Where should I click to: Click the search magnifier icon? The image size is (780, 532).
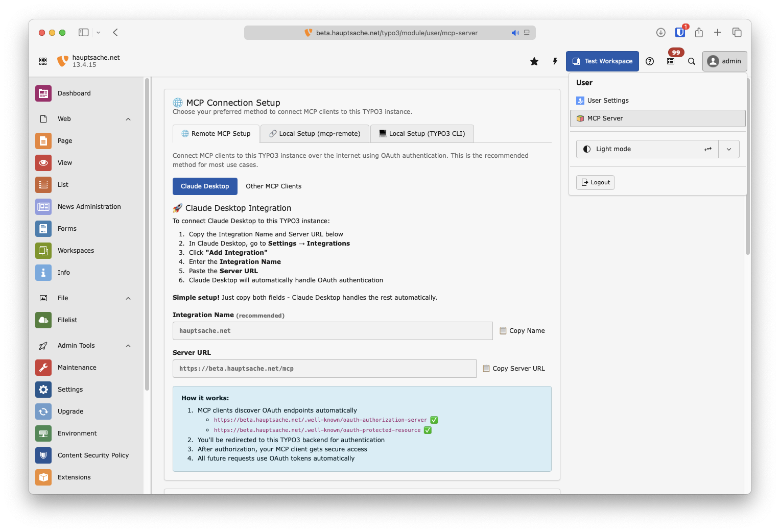click(x=692, y=61)
